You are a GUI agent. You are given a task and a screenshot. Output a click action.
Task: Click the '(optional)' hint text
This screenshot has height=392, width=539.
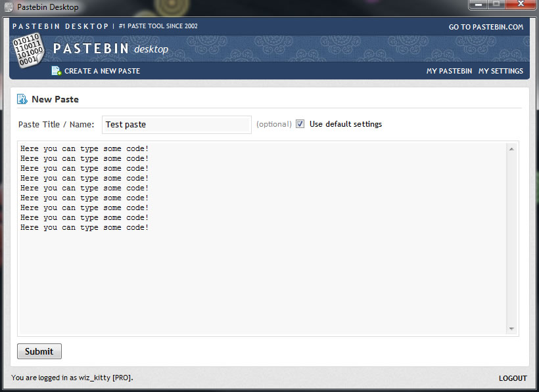(274, 124)
